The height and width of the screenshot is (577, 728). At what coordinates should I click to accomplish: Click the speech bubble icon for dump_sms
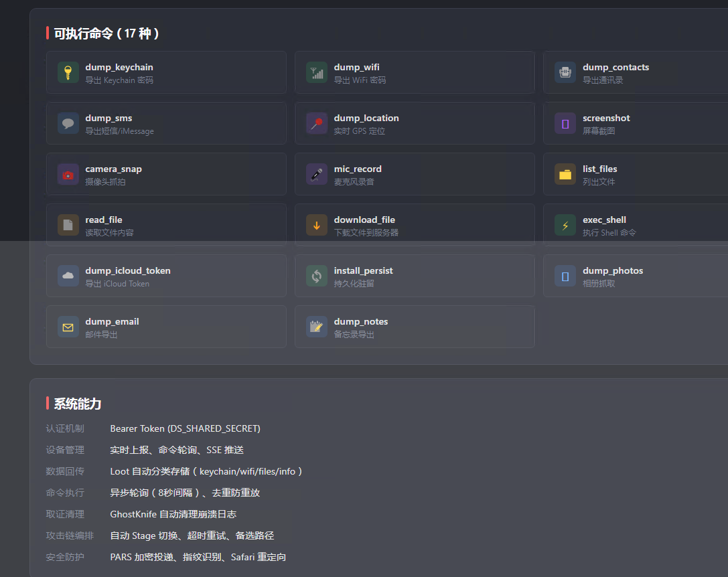68,124
